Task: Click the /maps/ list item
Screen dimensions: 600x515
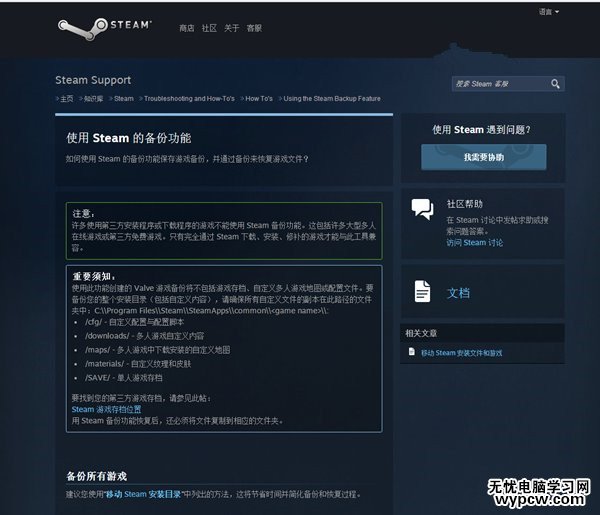Action: (x=158, y=350)
